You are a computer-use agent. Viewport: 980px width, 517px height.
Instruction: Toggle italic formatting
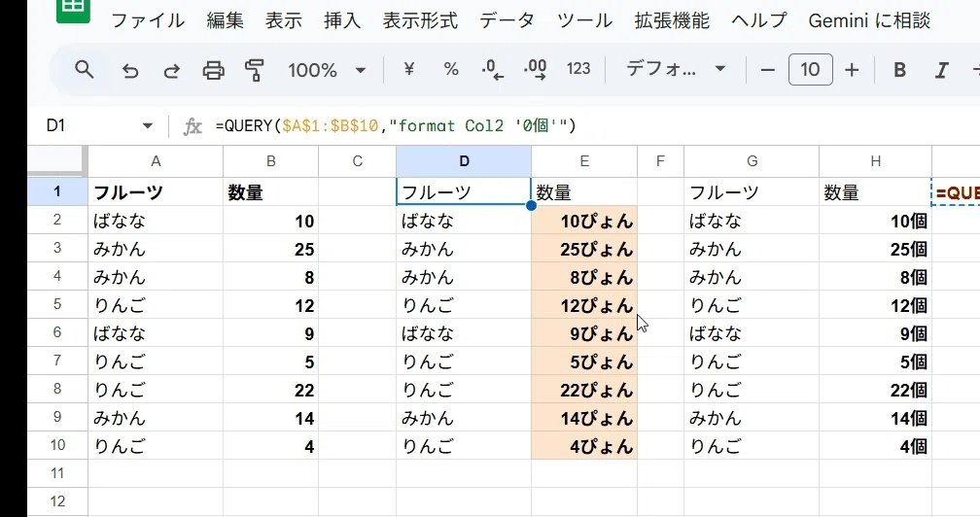(941, 70)
